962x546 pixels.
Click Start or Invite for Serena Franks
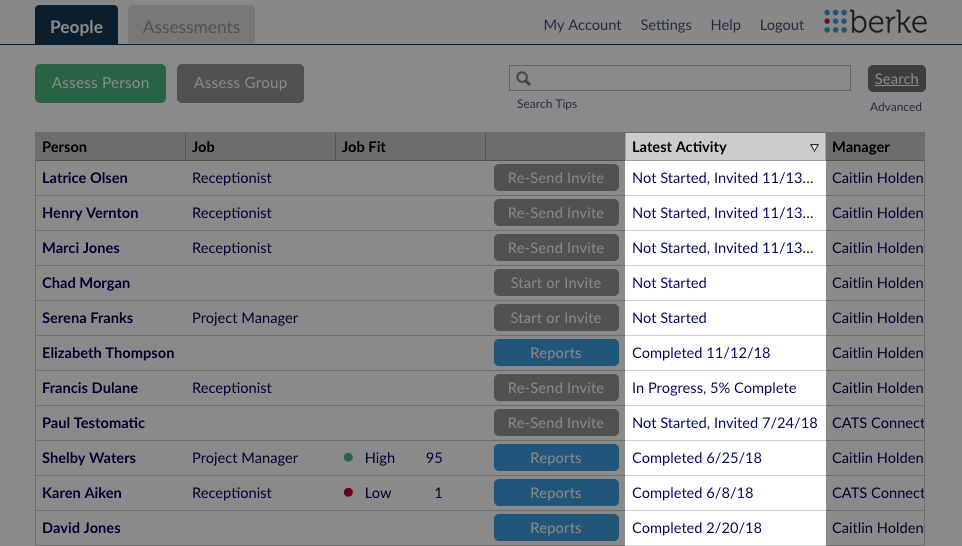coord(556,318)
